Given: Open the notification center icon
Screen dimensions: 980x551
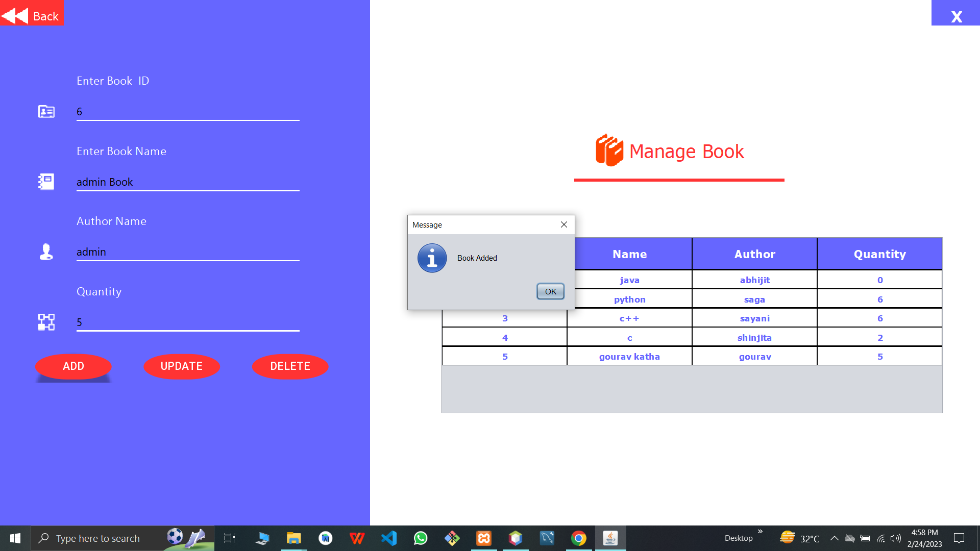Looking at the screenshot, I should coord(959,538).
